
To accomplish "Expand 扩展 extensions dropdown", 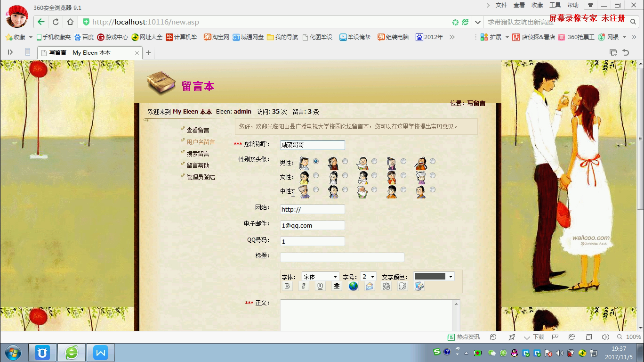I will [x=507, y=37].
